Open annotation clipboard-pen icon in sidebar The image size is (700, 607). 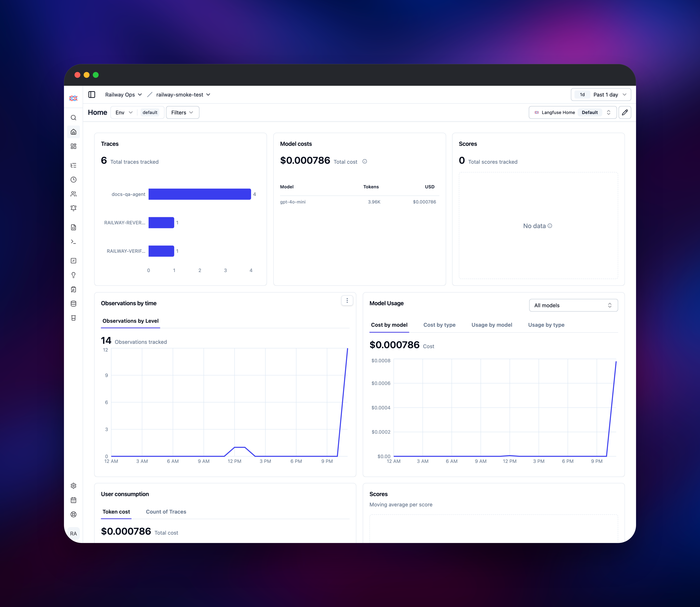73,289
